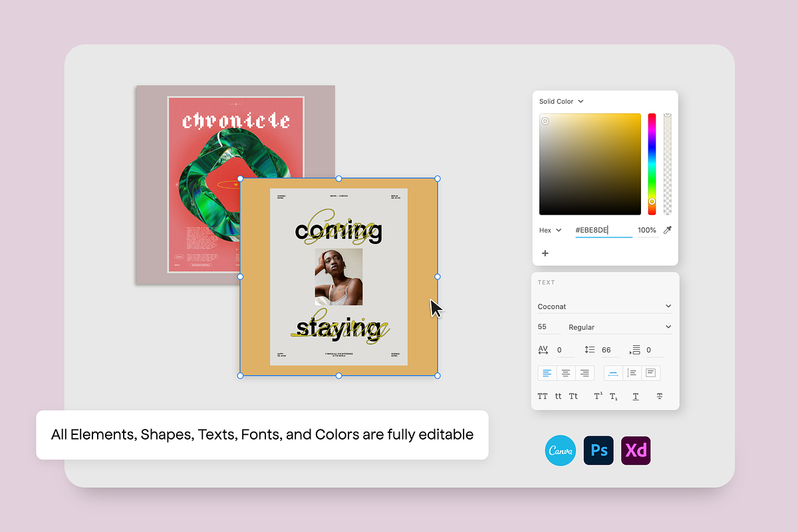Apply uppercase TT text transform
798x532 pixels.
pos(543,396)
